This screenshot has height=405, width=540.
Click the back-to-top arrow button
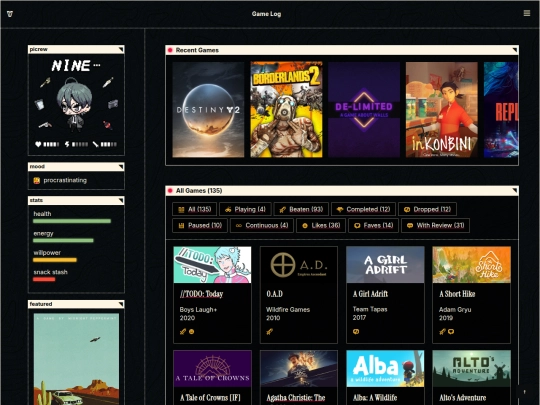[x=525, y=392]
